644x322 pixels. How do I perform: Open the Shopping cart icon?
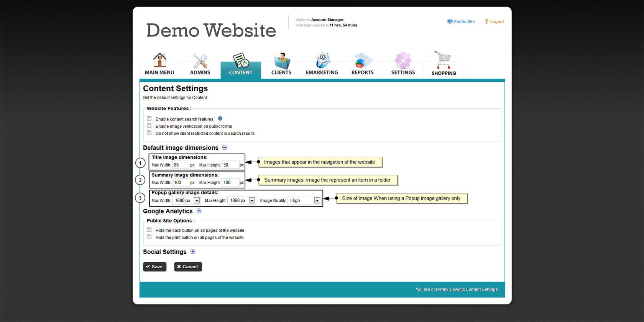pyautogui.click(x=443, y=61)
